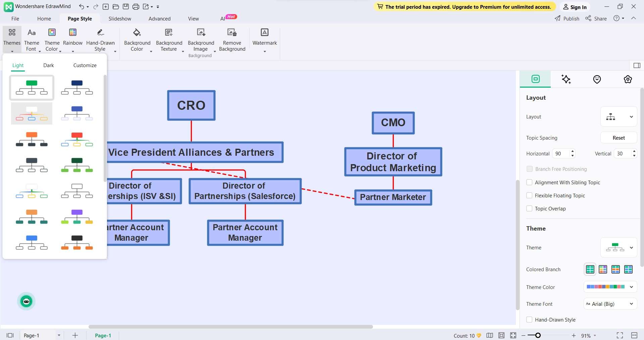Switch to the Dark themes tab
The image size is (644, 340).
[x=49, y=65]
